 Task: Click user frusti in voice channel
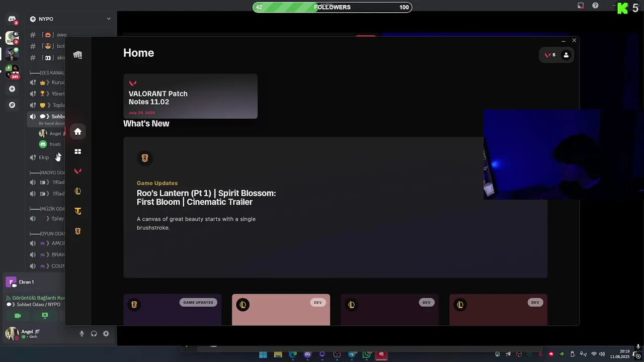tap(50, 144)
